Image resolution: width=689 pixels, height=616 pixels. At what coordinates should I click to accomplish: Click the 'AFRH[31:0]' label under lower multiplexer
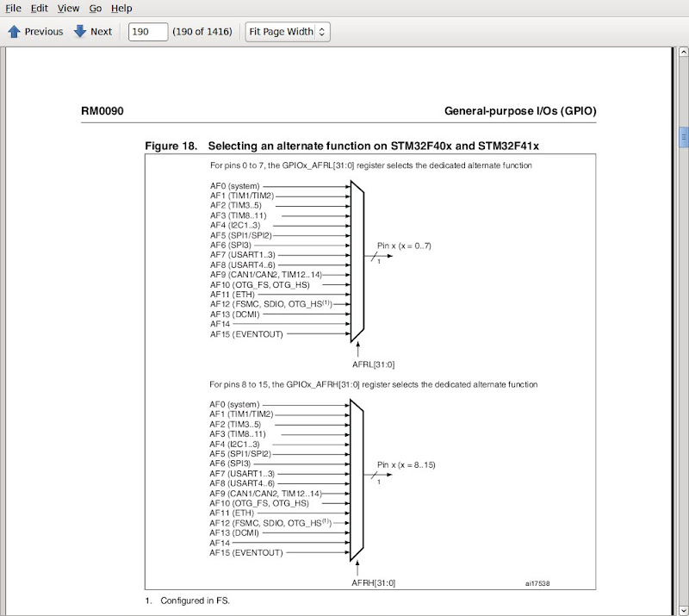point(374,583)
